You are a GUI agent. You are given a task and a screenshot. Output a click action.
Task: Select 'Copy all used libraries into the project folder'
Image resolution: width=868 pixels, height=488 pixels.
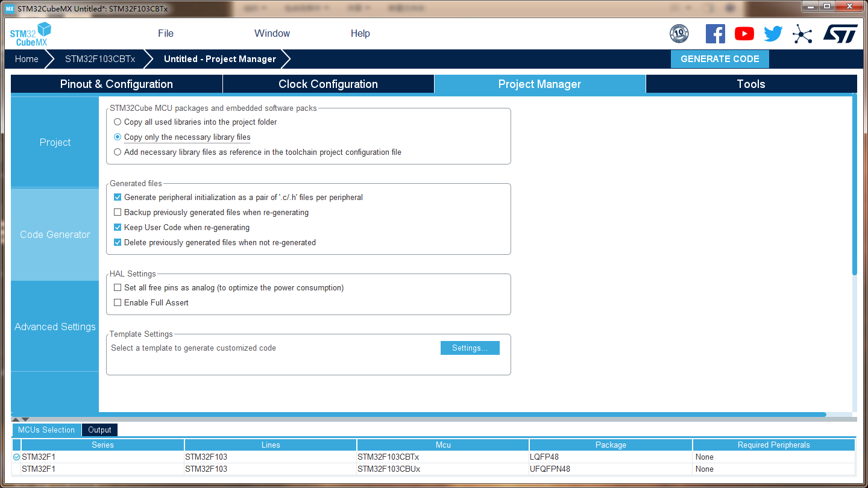pyautogui.click(x=118, y=122)
